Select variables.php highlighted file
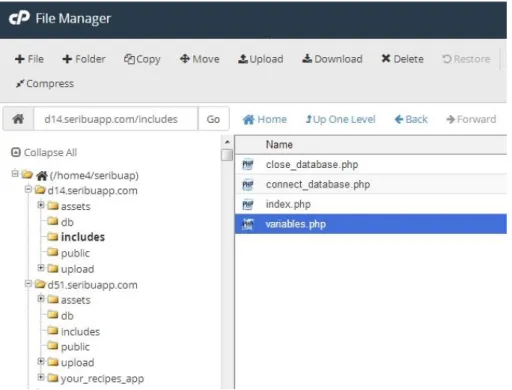The height and width of the screenshot is (390, 512). click(x=371, y=224)
